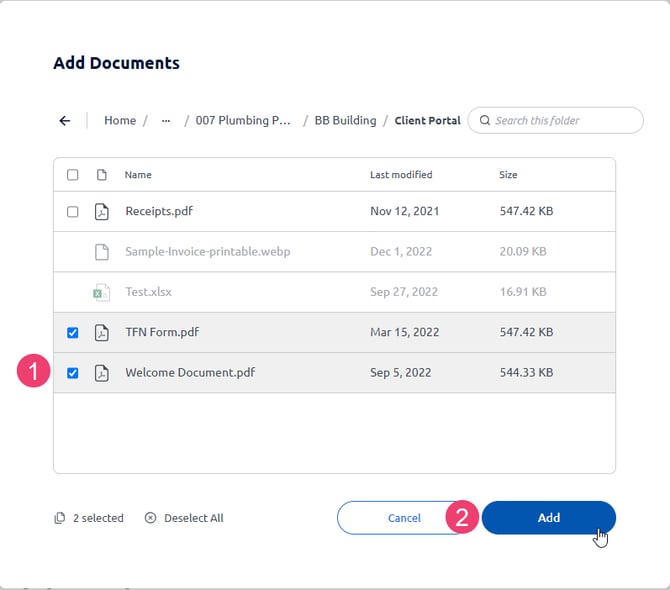
Task: Sort by the Name column header
Action: [138, 175]
